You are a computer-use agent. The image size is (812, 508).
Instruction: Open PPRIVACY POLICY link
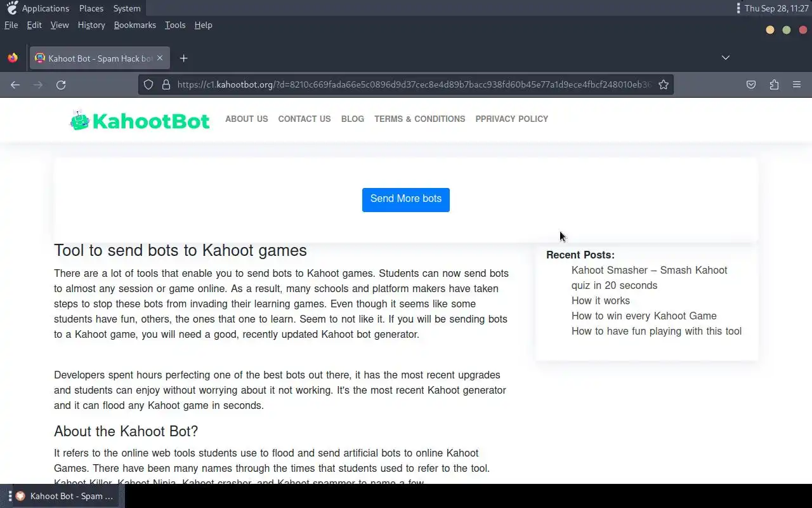512,119
